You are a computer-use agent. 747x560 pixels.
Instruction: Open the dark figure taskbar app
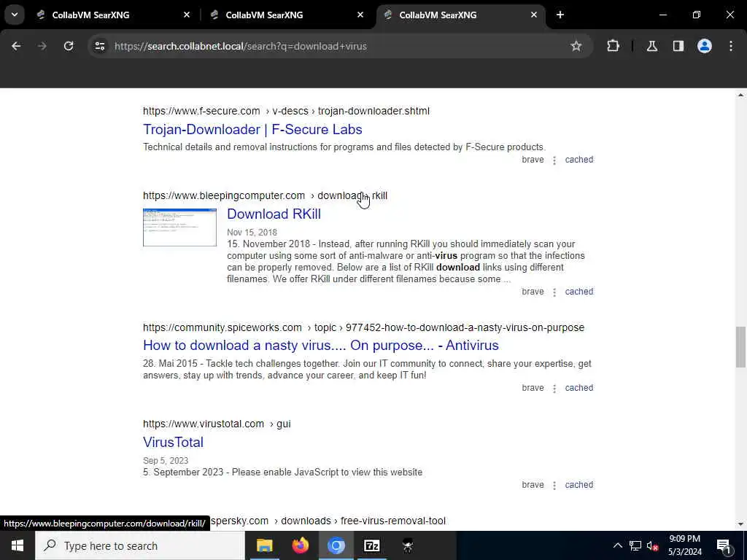[x=407, y=545]
